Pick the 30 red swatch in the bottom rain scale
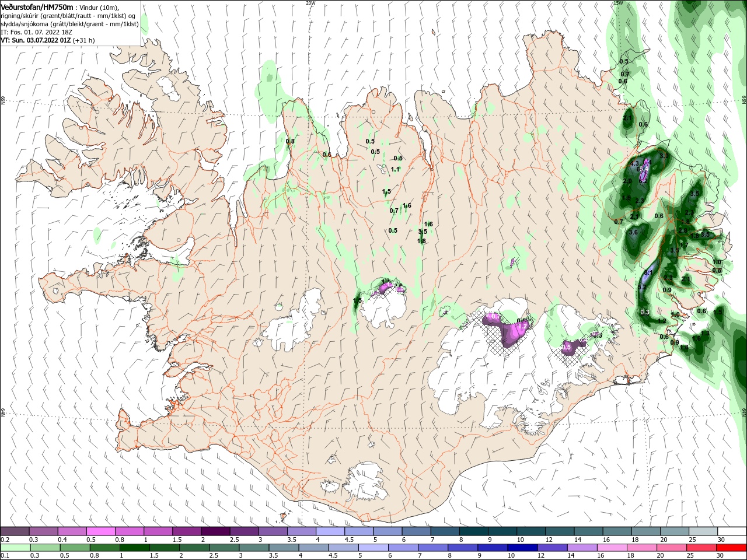Screen dimensions: 747x560 coord(730,548)
